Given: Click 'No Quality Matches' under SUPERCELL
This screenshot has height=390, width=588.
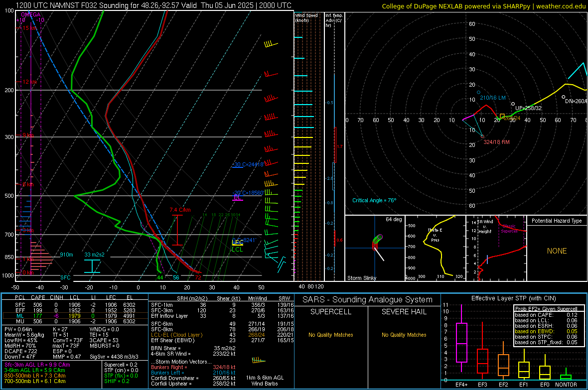Looking at the screenshot, I should click(x=331, y=335).
